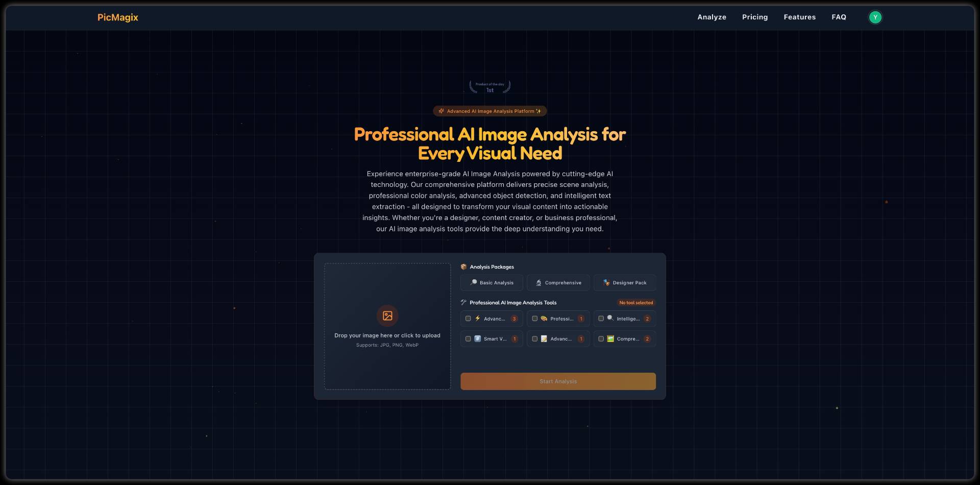Image resolution: width=980 pixels, height=485 pixels.
Task: Click the PicMagix logo link
Action: coord(118,17)
